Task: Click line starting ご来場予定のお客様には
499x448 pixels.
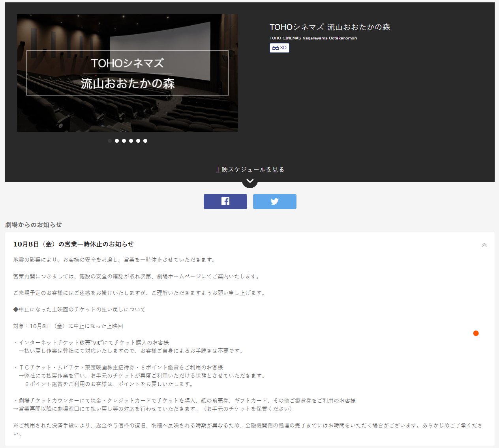Action: 140,293
